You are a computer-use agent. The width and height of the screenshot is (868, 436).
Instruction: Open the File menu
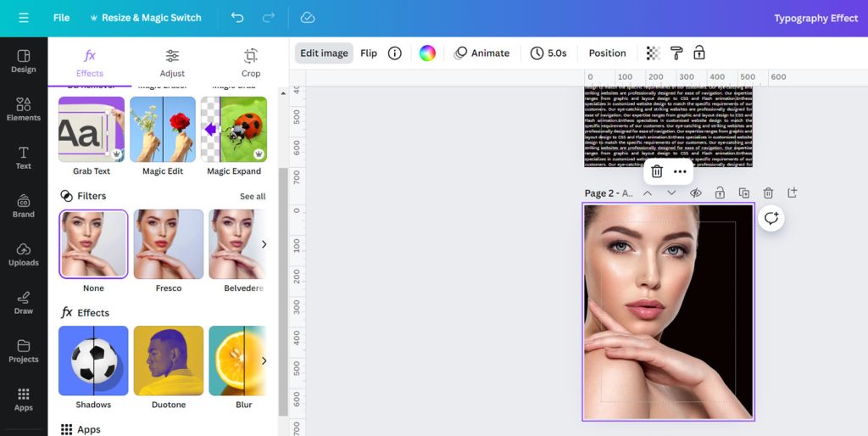[x=61, y=18]
